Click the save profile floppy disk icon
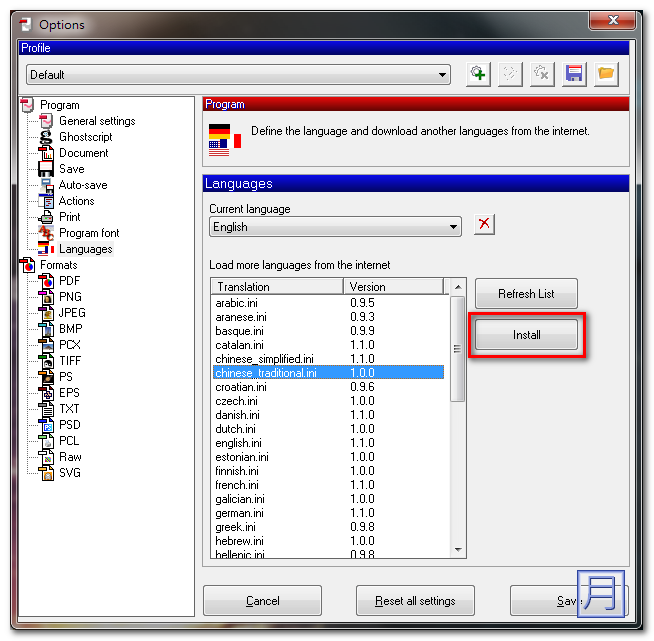 pyautogui.click(x=574, y=74)
